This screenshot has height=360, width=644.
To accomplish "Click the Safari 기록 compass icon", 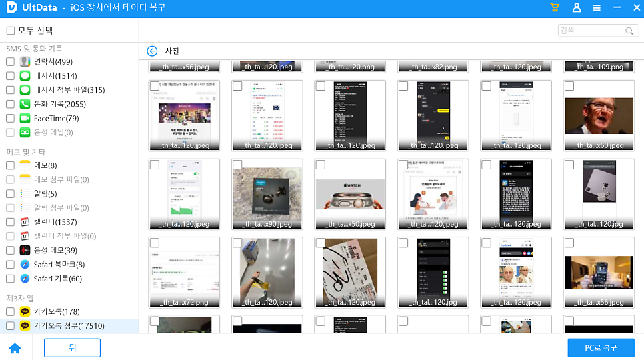I will pyautogui.click(x=25, y=278).
